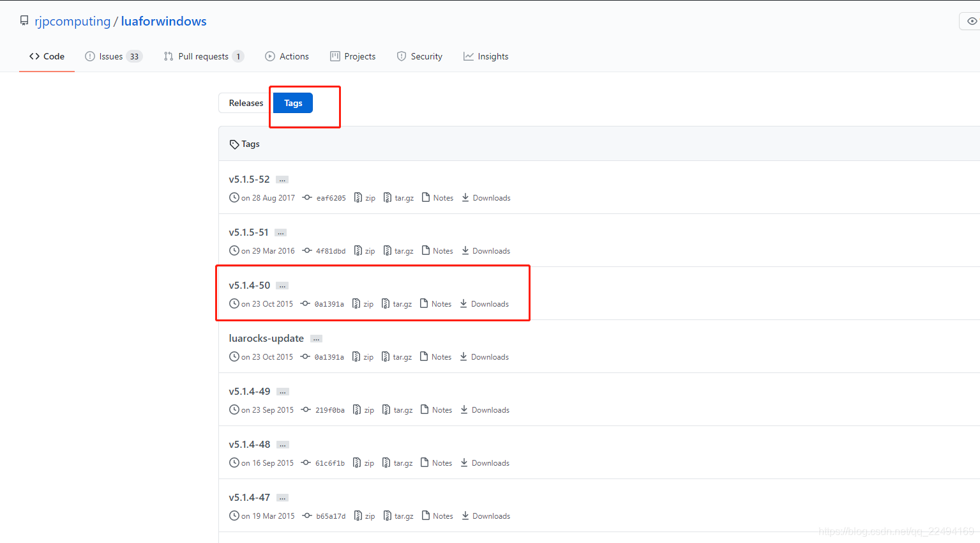Screen dimensions: 980x543
Task: Select the blue Tags button
Action: tap(293, 103)
